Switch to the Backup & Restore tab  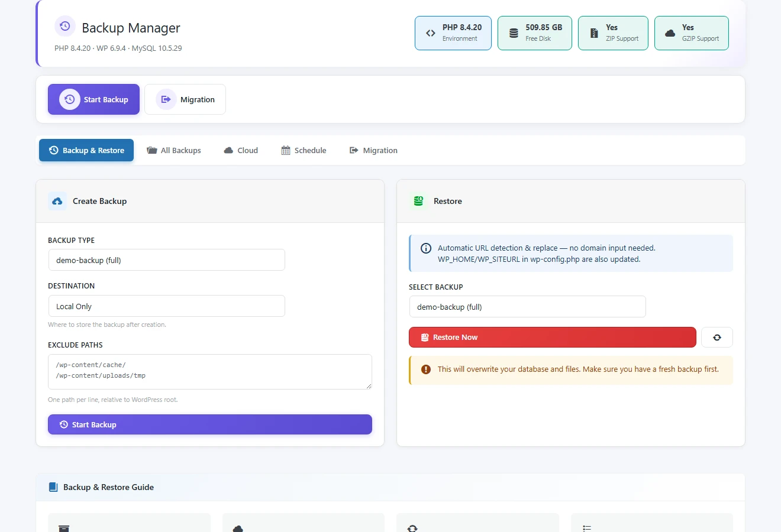[86, 150]
